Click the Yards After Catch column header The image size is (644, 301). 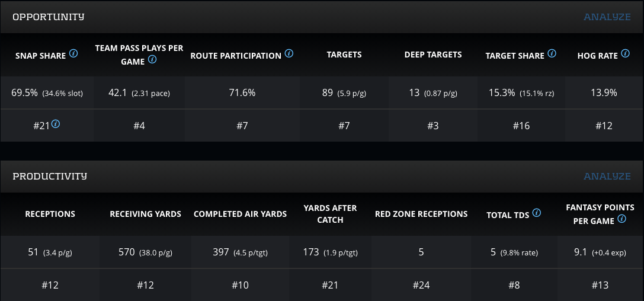pos(330,214)
